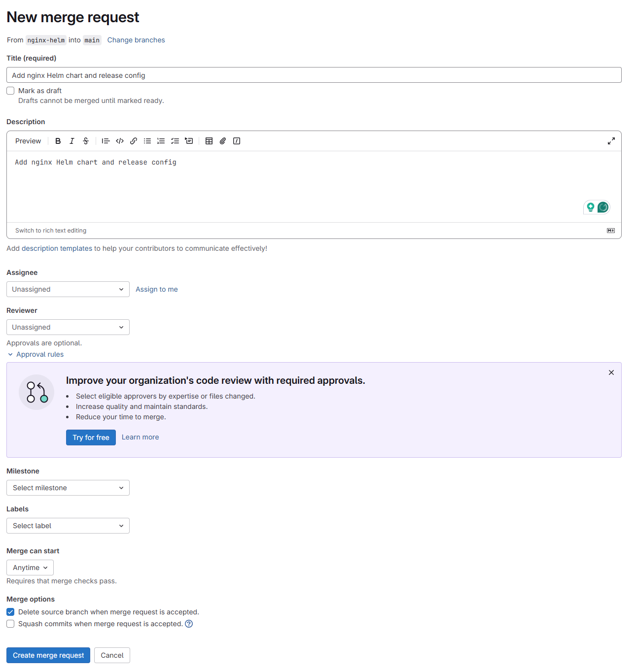Add a checklist with the task list icon
This screenshot has height=672, width=637.
175,141
